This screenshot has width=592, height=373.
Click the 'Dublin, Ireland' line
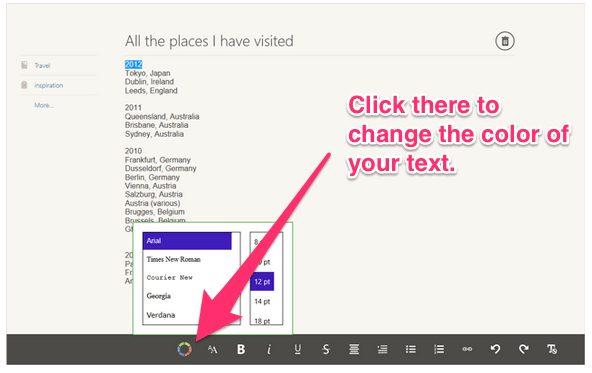[150, 82]
